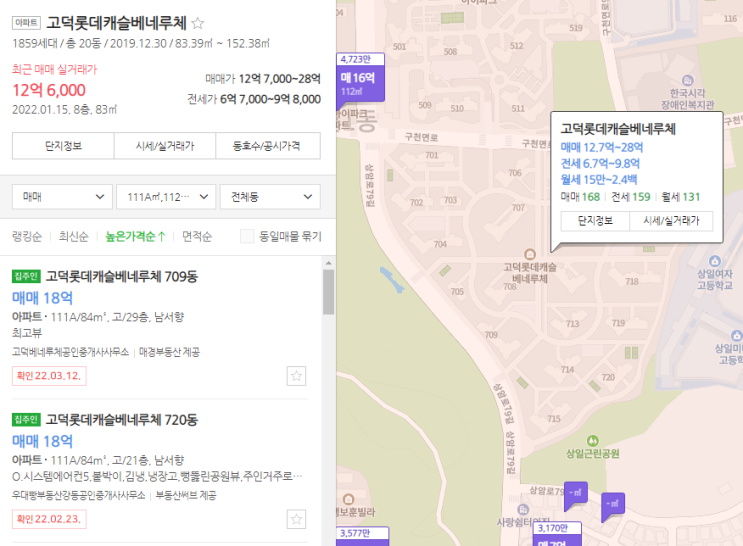Viewport: 743px width, 546px height.
Task: Open the 전체동 building dropdown
Action: tap(270, 197)
